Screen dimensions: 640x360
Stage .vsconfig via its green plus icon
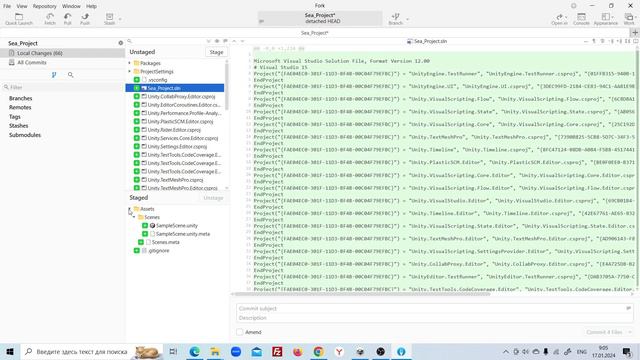pos(137,80)
